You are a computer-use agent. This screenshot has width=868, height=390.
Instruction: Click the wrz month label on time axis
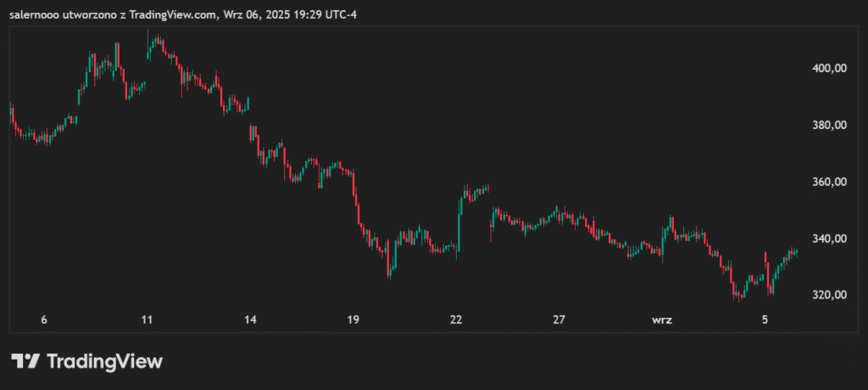(x=662, y=320)
